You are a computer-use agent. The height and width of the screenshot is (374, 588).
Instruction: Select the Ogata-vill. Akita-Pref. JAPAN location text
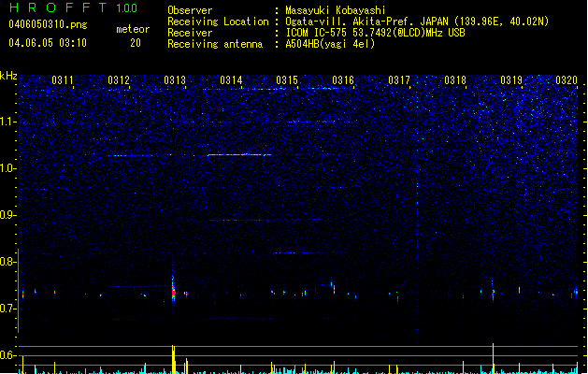point(417,22)
